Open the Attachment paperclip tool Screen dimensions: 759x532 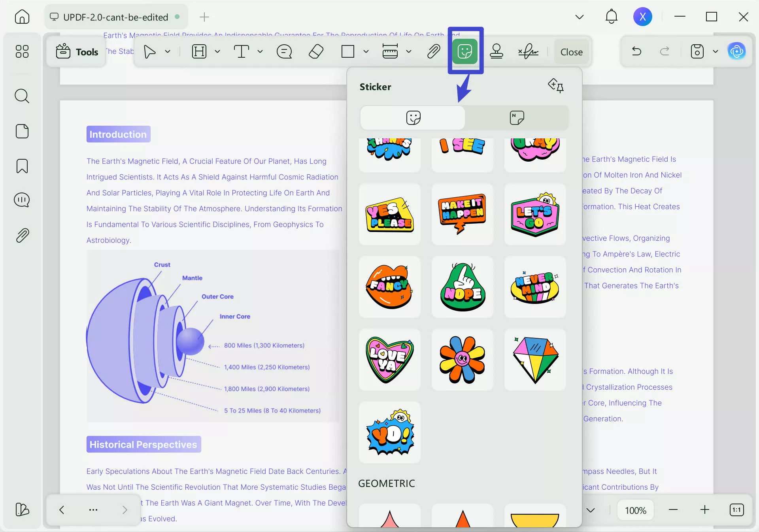pos(433,51)
